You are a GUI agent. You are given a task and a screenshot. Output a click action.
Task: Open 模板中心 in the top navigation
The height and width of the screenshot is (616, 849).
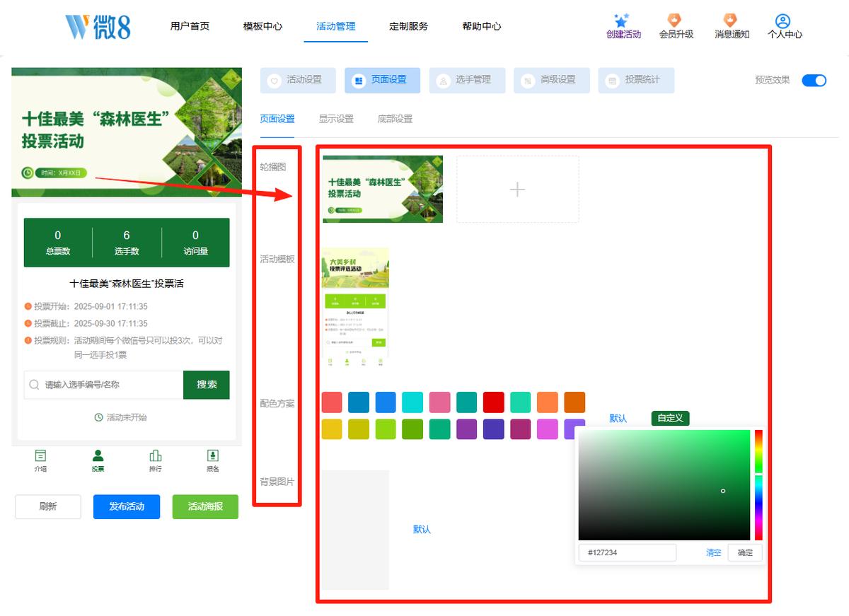point(262,26)
